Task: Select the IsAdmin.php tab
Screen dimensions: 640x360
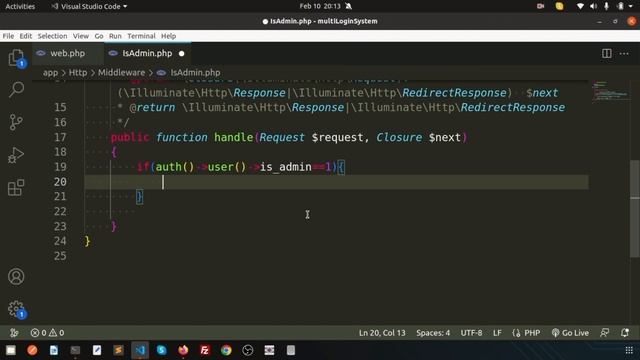Action: (147, 53)
